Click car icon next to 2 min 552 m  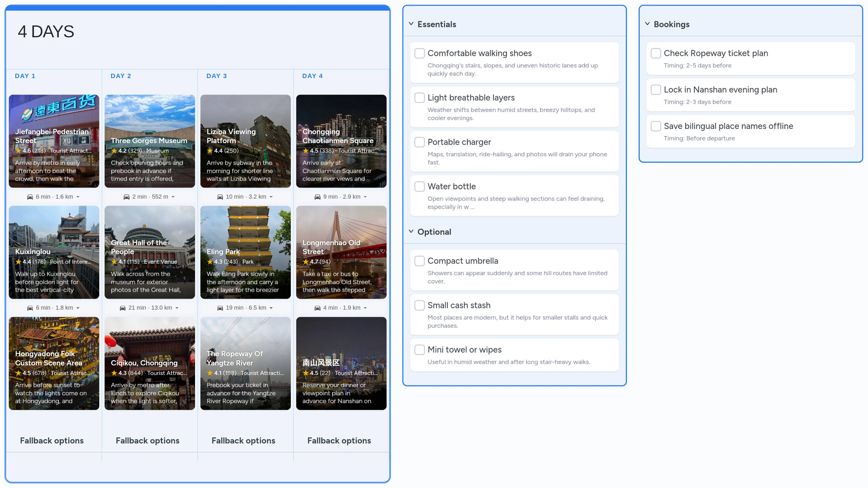[126, 197]
